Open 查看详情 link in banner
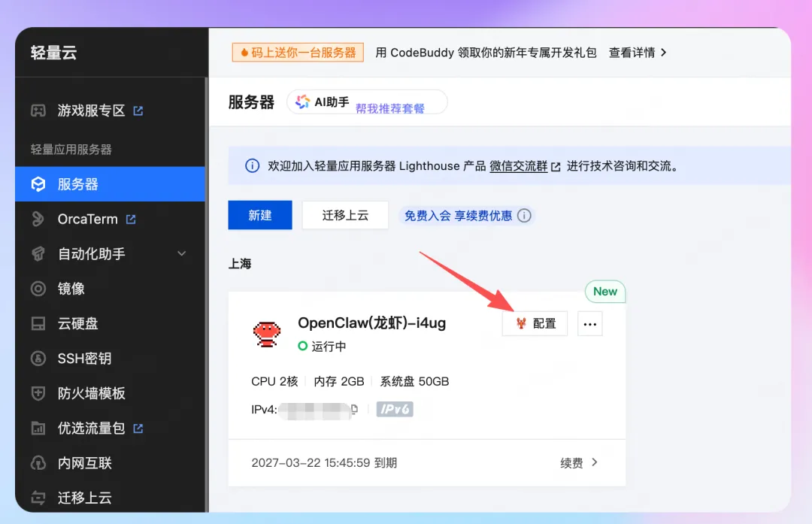Image resolution: width=812 pixels, height=524 pixels. tap(632, 53)
